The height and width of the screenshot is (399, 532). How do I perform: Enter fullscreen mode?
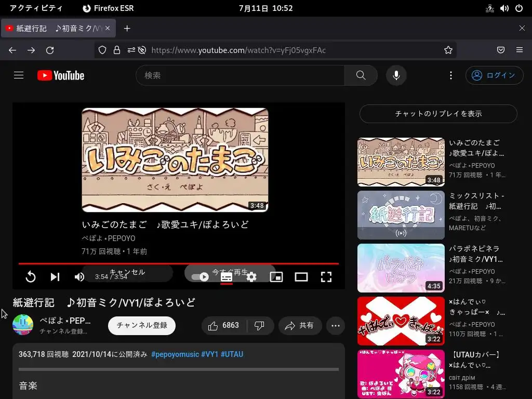coord(326,277)
